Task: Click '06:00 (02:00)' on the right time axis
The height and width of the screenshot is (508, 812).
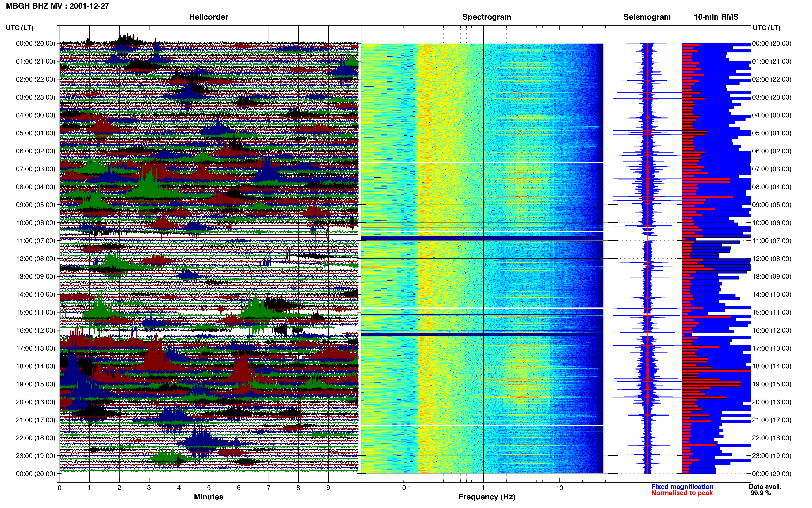Action: click(772, 151)
